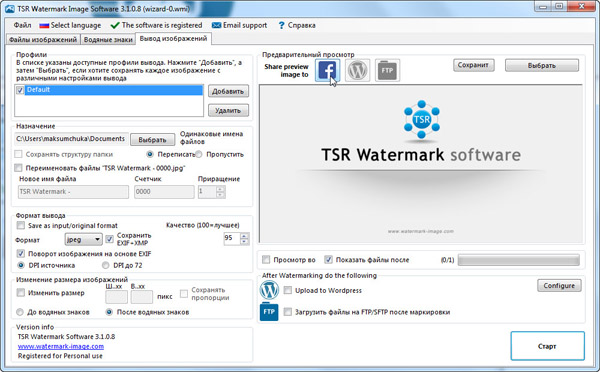Click the green registered checkmark icon
Viewport: 600px width, 372px height.
pyautogui.click(x=114, y=25)
